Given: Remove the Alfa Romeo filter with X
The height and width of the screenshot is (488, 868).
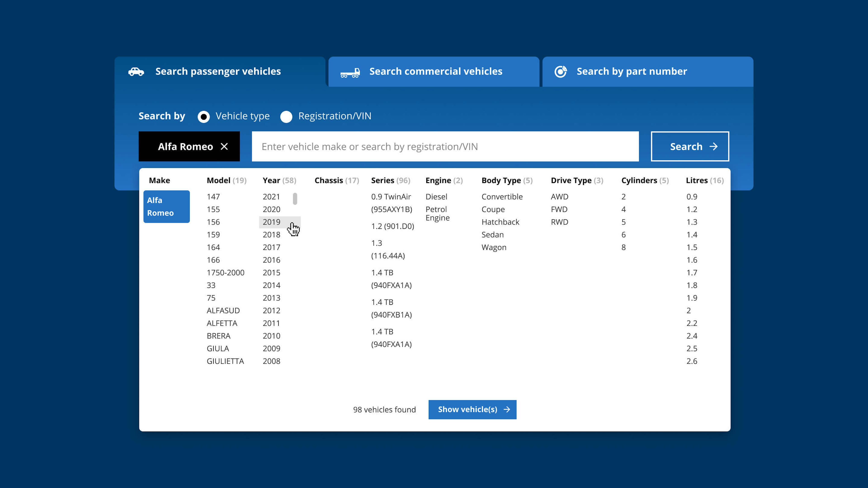Looking at the screenshot, I should tap(224, 146).
